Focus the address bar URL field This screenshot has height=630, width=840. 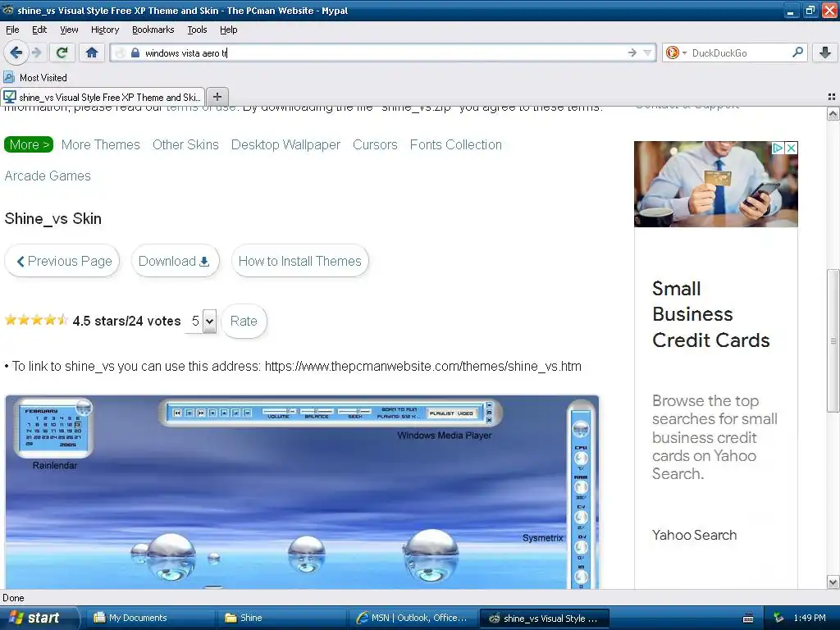383,52
